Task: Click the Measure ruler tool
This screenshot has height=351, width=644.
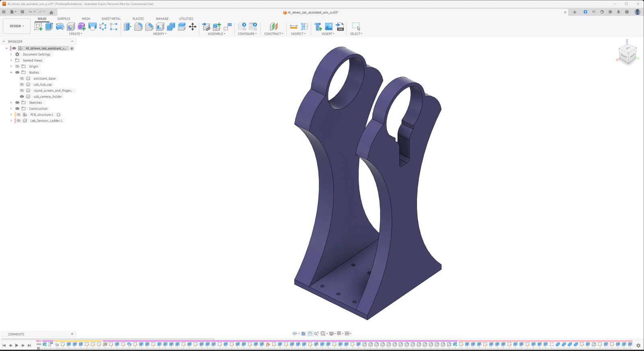Action: pyautogui.click(x=294, y=27)
